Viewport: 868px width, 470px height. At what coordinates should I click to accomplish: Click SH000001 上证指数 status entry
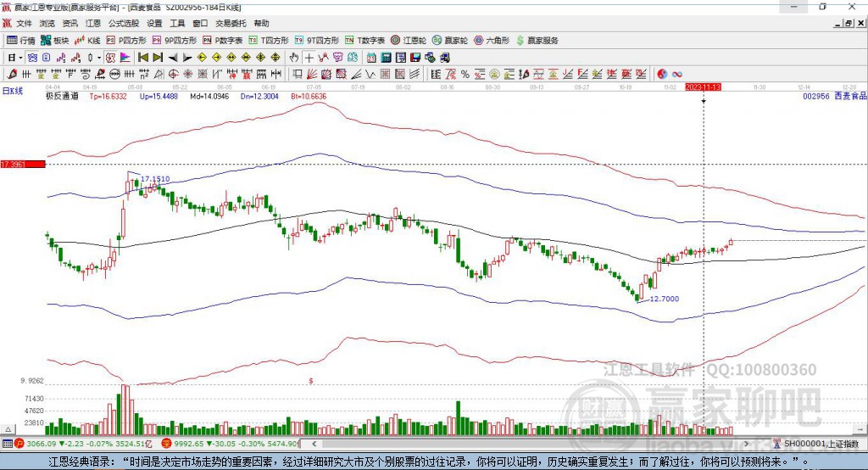816,444
